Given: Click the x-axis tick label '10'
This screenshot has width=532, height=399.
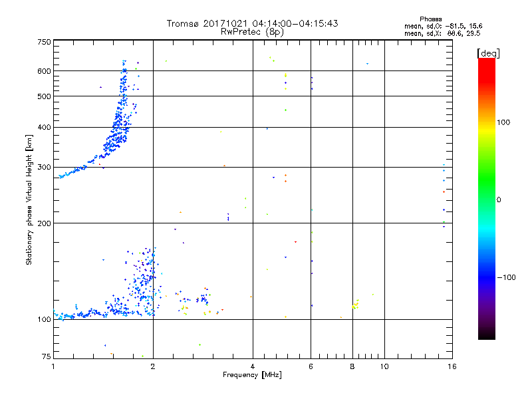Looking at the screenshot, I should pyautogui.click(x=384, y=366).
